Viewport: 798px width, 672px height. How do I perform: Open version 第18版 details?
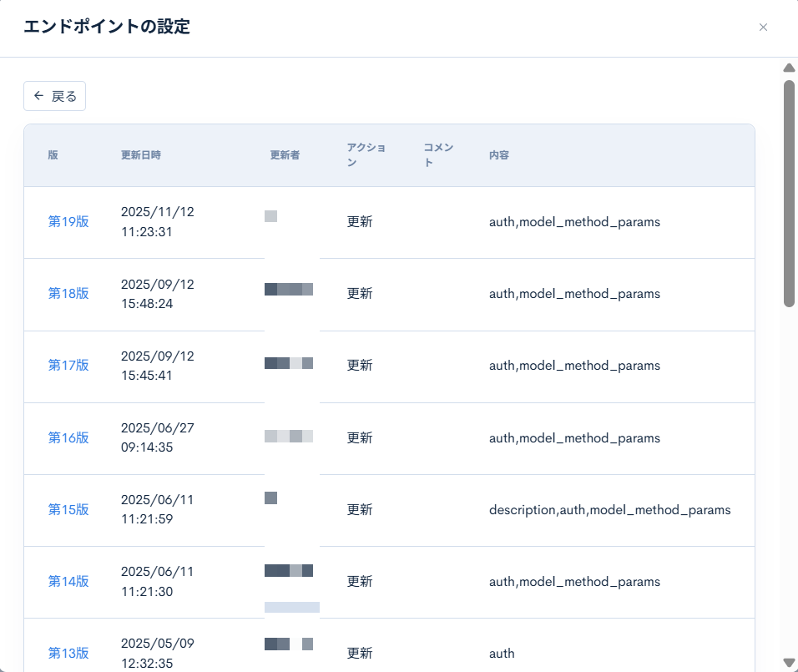coord(67,294)
